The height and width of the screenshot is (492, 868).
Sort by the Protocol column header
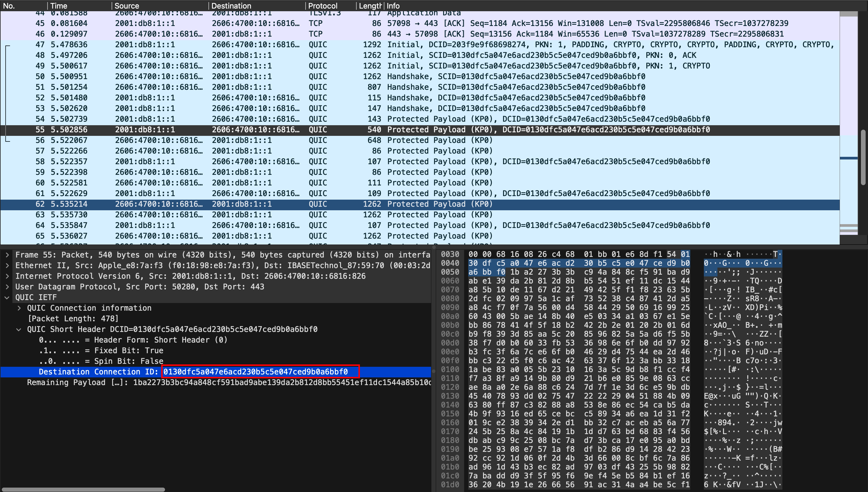[x=331, y=6]
